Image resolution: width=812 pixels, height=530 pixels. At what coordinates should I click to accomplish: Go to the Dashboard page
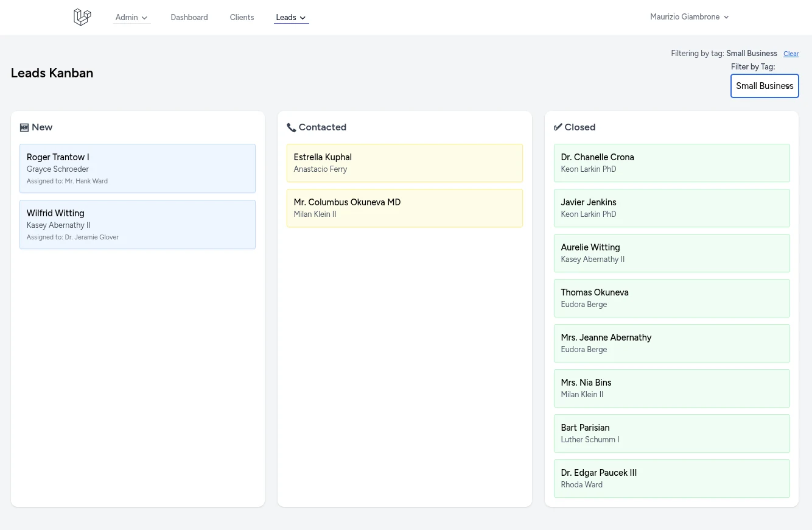189,18
